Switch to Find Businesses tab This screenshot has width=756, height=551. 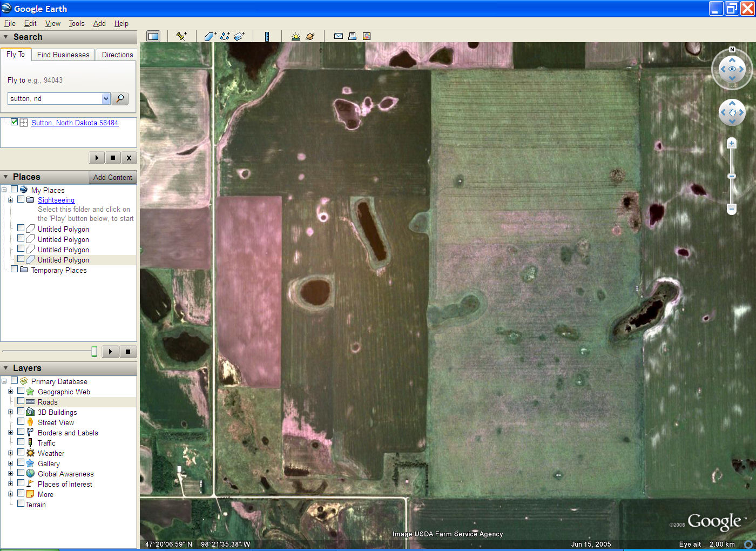click(x=63, y=55)
